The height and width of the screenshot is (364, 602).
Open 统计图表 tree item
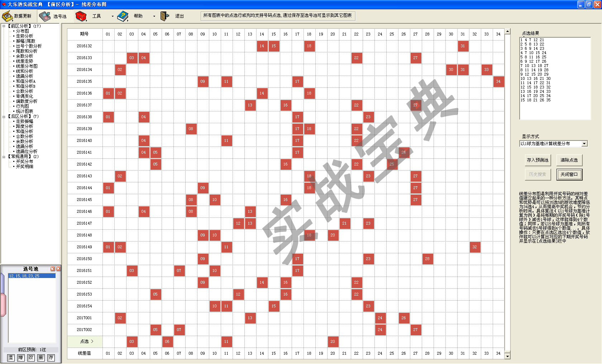(x=24, y=111)
